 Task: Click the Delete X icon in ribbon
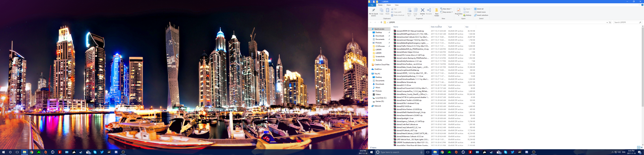pyautogui.click(x=422, y=10)
